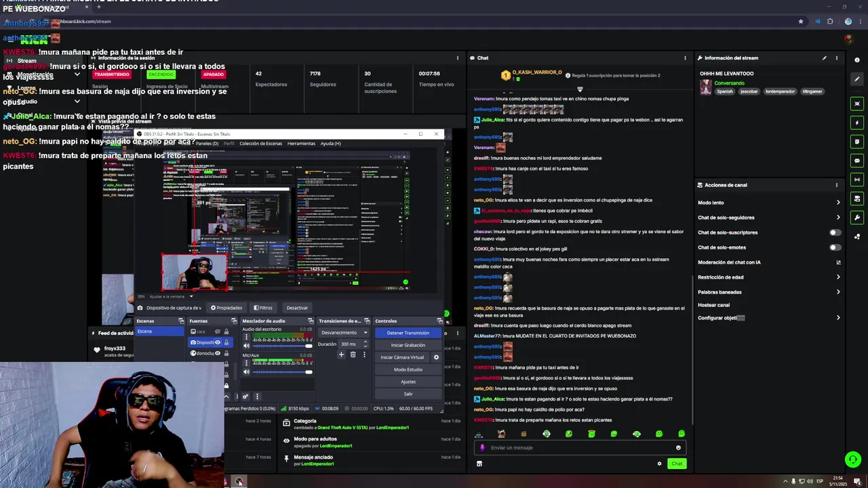The width and height of the screenshot is (868, 488).
Task: Open shop icon below chat input
Action: point(479,464)
